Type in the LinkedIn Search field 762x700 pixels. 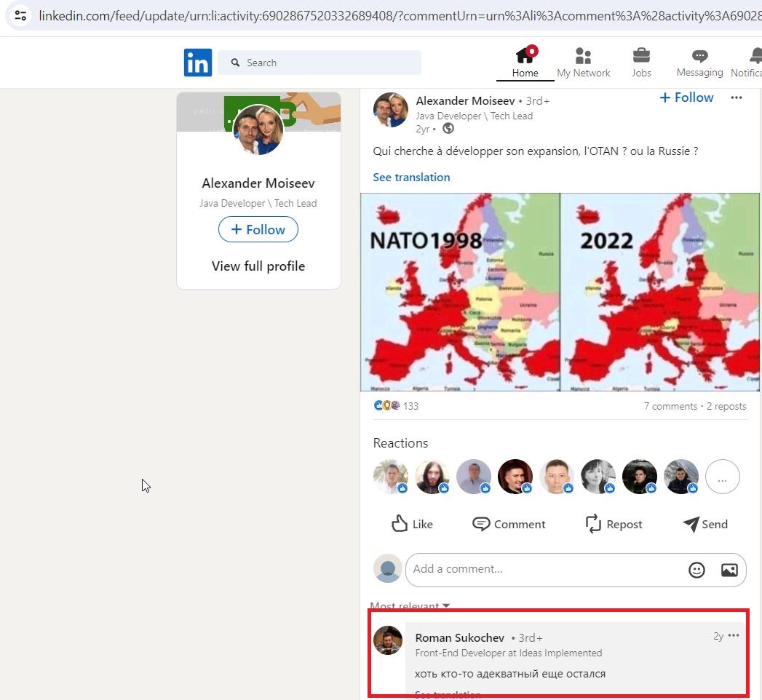320,63
